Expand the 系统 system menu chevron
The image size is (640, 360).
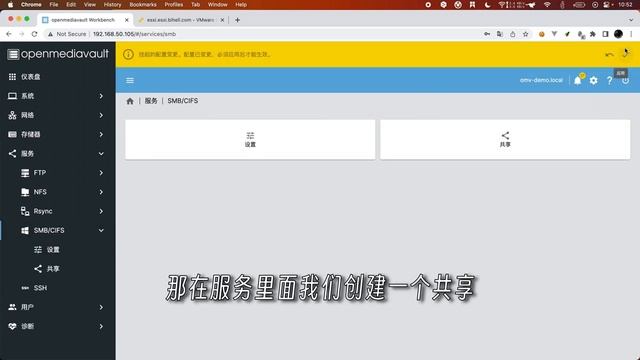pyautogui.click(x=101, y=96)
